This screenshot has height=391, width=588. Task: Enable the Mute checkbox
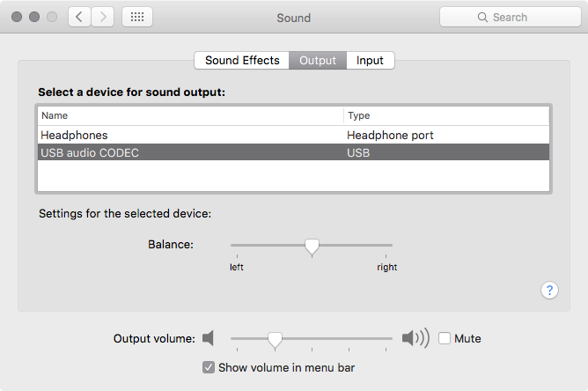tap(445, 338)
